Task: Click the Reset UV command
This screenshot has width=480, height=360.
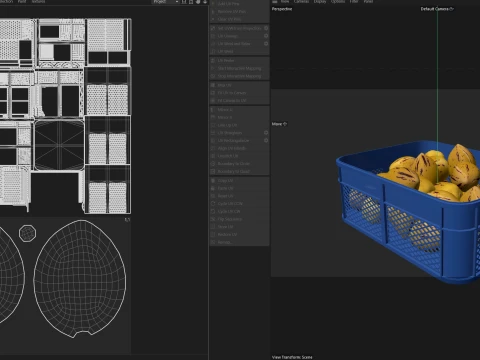Action: [x=239, y=196]
